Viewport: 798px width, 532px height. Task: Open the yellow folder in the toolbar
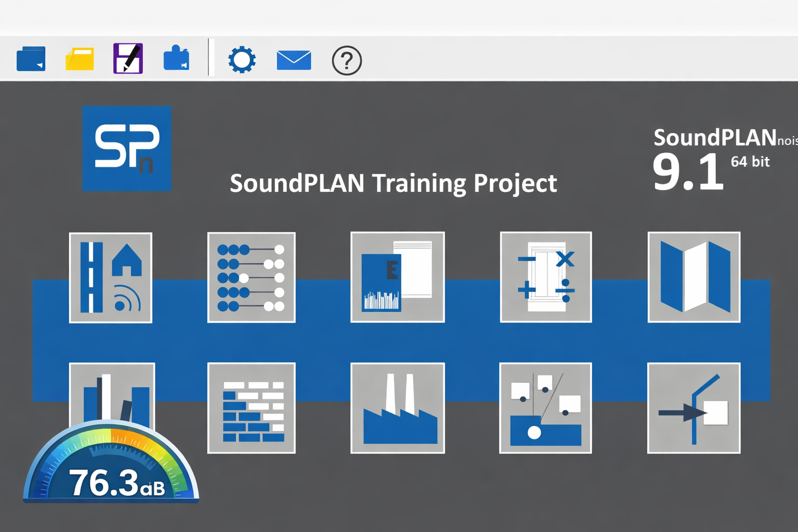(x=79, y=59)
